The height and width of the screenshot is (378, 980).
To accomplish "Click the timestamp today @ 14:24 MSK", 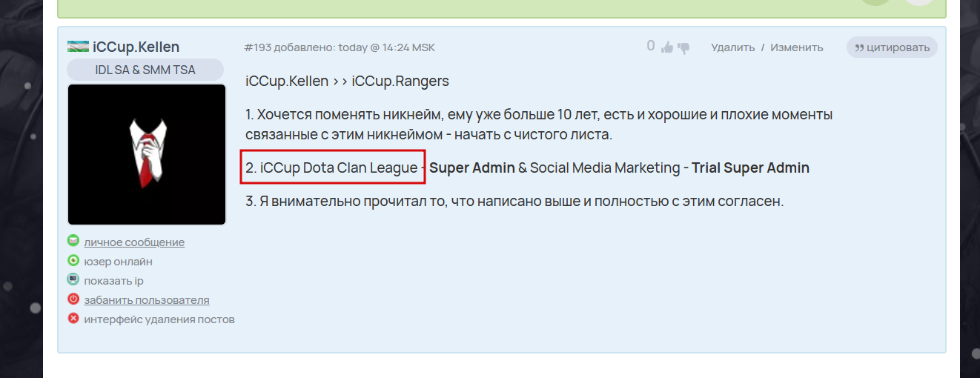I will point(387,47).
